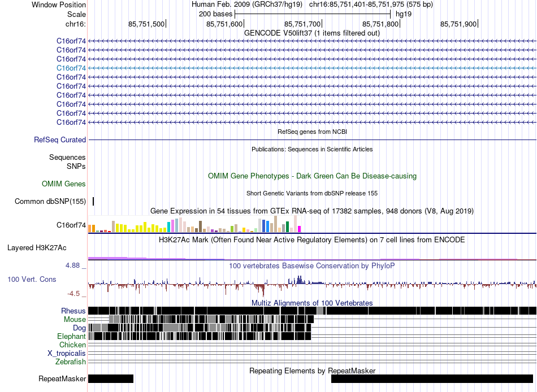Click the Elephant species label
The width and height of the screenshot is (537, 392).
coord(71,336)
